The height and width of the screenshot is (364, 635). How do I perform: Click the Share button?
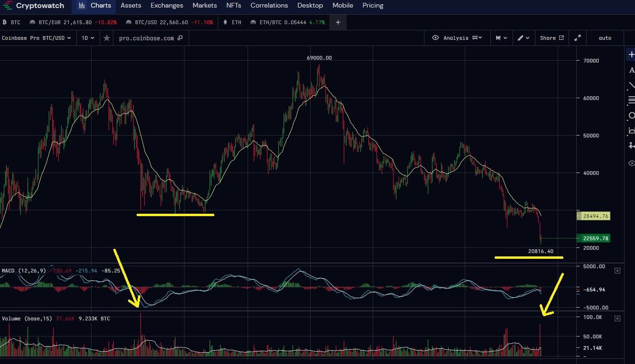coord(552,38)
